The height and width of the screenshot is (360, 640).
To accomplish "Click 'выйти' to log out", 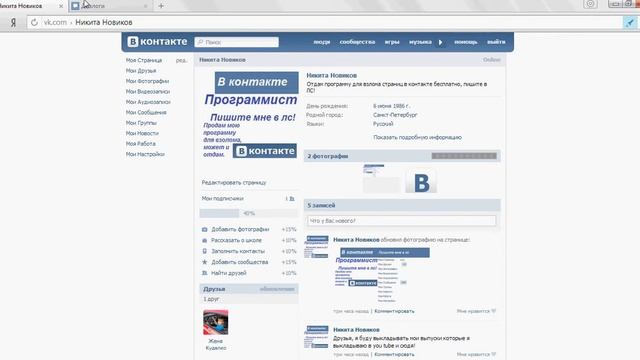I will point(496,42).
